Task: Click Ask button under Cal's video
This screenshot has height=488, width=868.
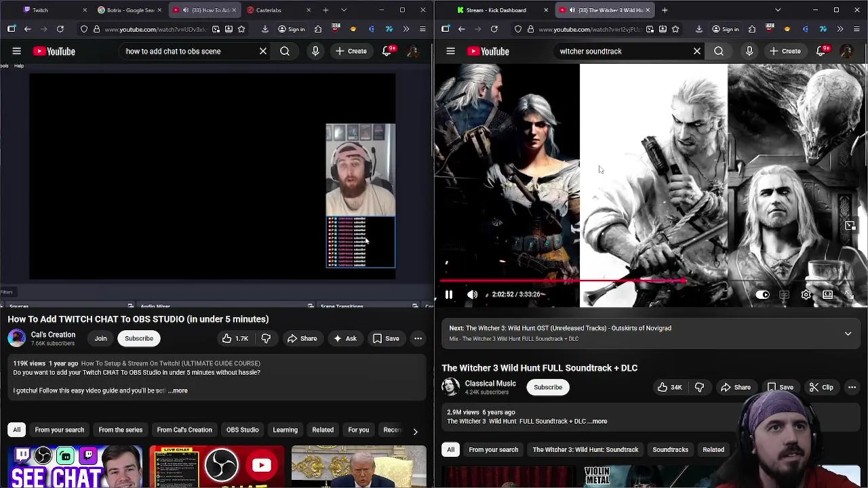Action: click(344, 338)
